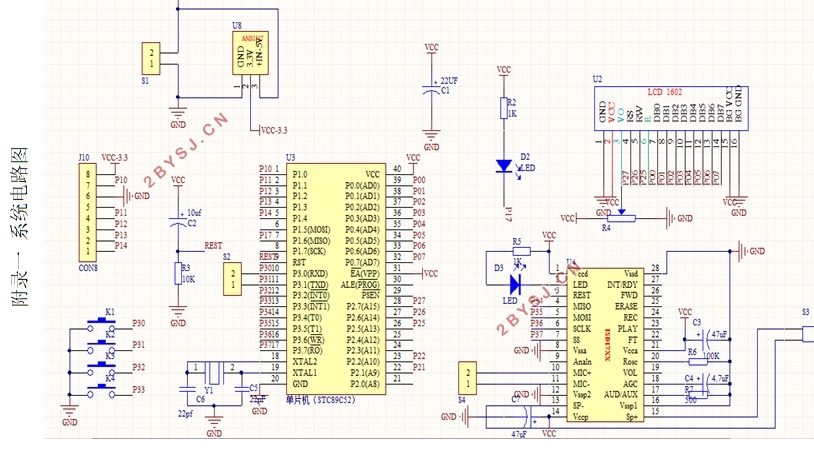Click pin label MIC+ on U4
The height and width of the screenshot is (466, 814).
(x=581, y=373)
